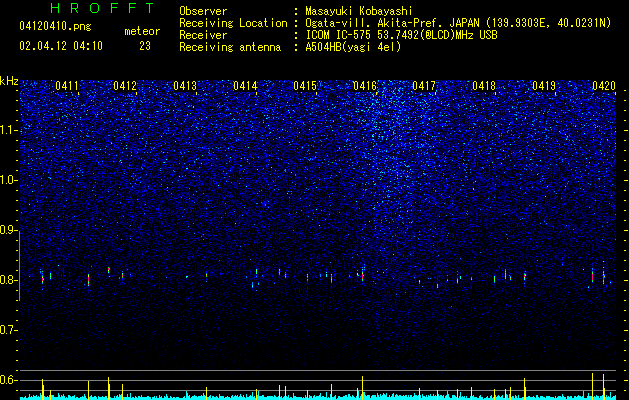The width and height of the screenshot is (629, 400).
Task: Click the A504HB(yagi 4el) antenna text
Action: [353, 47]
